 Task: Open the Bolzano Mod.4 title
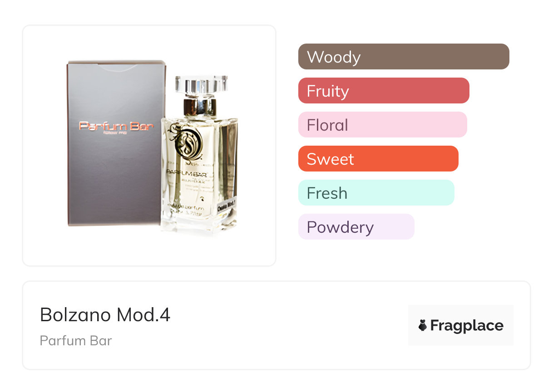(x=105, y=315)
